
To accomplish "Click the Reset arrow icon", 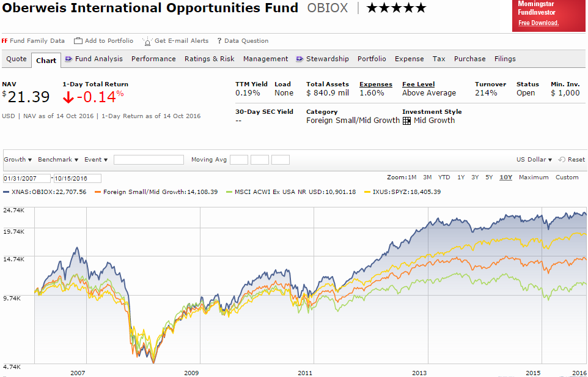I will (x=561, y=160).
